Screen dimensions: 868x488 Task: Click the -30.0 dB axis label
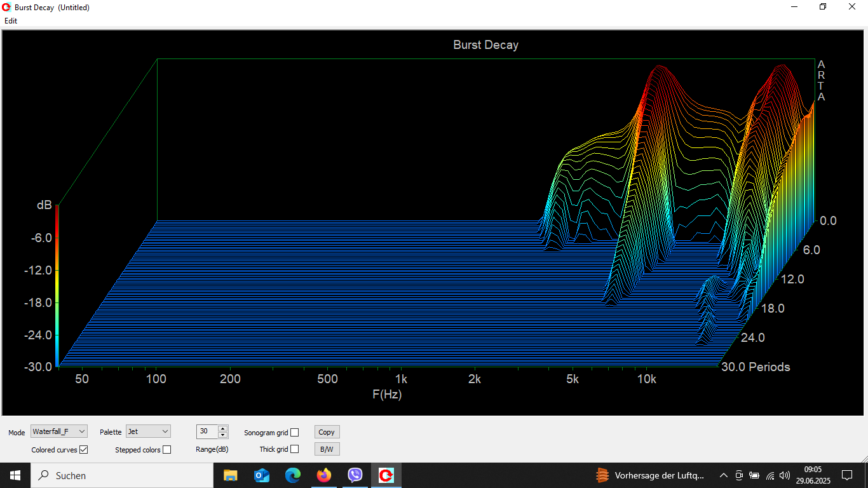click(x=38, y=367)
